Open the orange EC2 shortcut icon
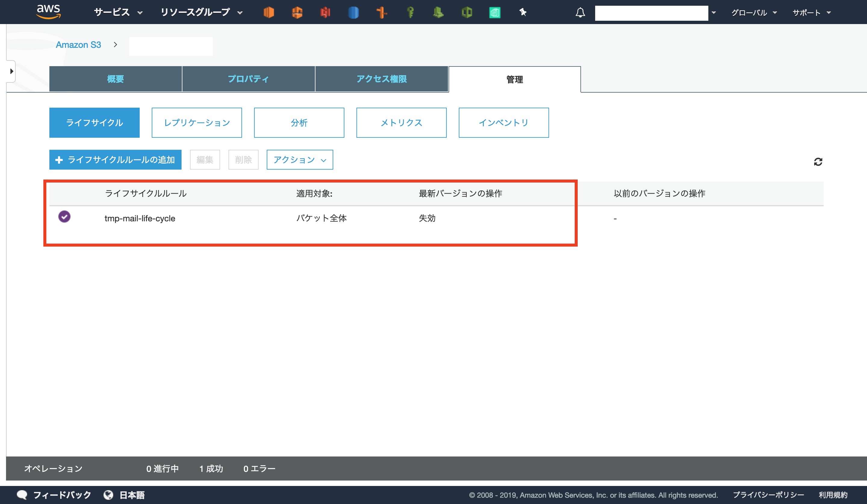The width and height of the screenshot is (867, 504). click(x=269, y=12)
